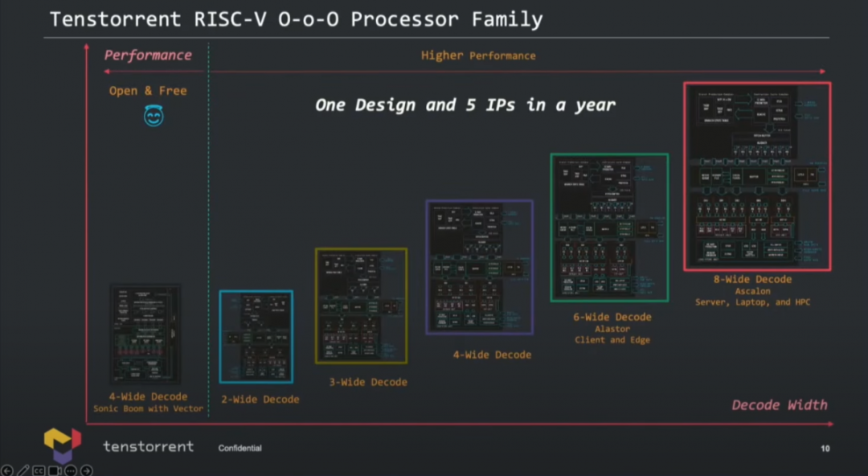Click the '6-Wide Decode' caption
This screenshot has height=476, width=868.
tap(612, 317)
